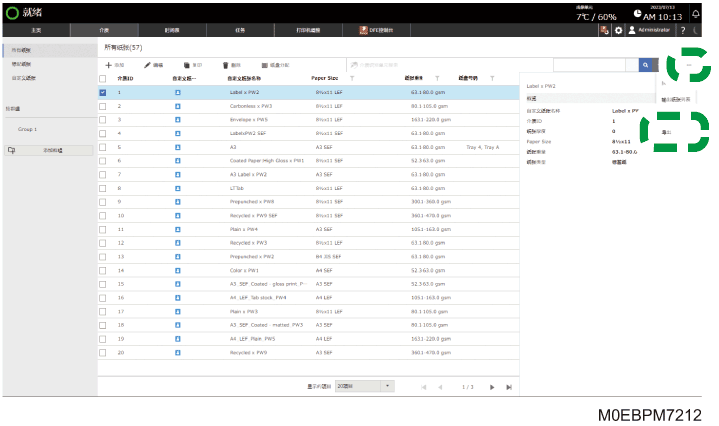Viewport: 719px width, 426px height.
Task: Check the row 2 Carbonless x PW3 checkbox
Action: tap(103, 106)
